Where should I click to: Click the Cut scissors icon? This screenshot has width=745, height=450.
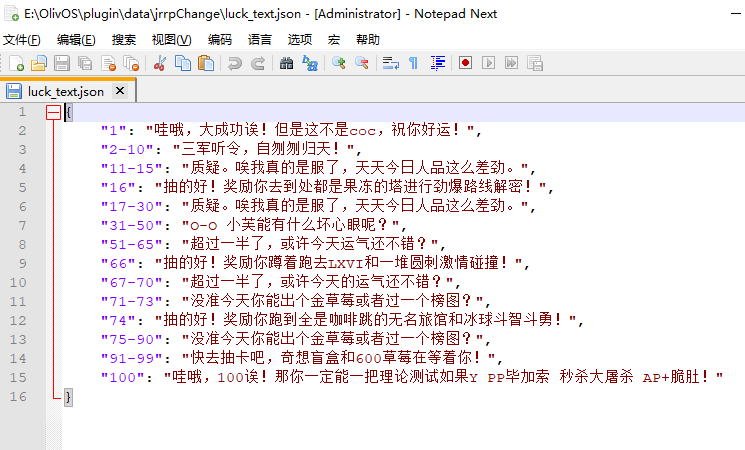[x=159, y=63]
